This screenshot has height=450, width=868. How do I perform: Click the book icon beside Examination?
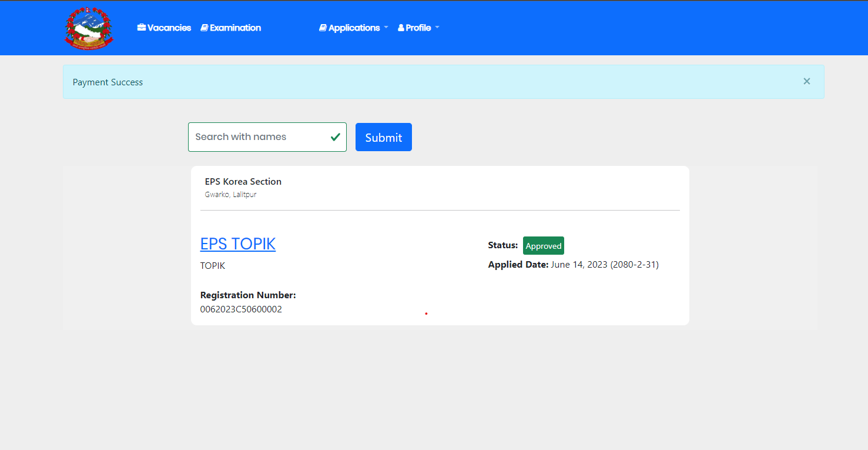point(205,28)
